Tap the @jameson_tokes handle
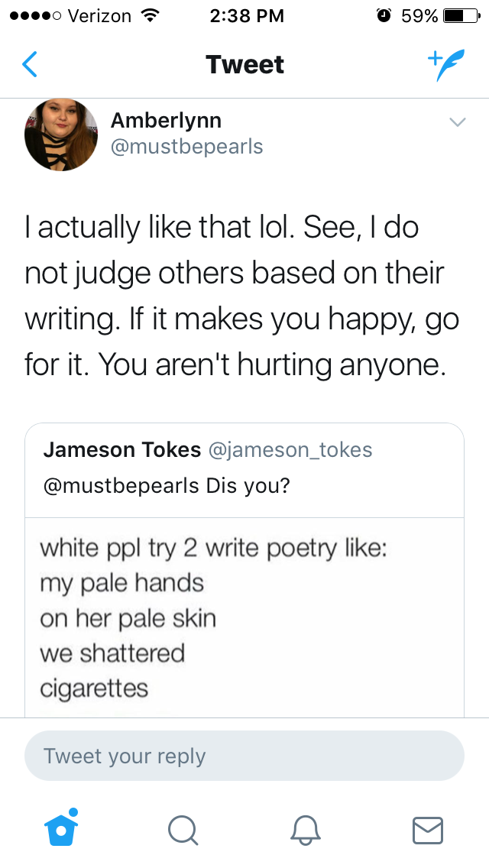 click(x=290, y=449)
